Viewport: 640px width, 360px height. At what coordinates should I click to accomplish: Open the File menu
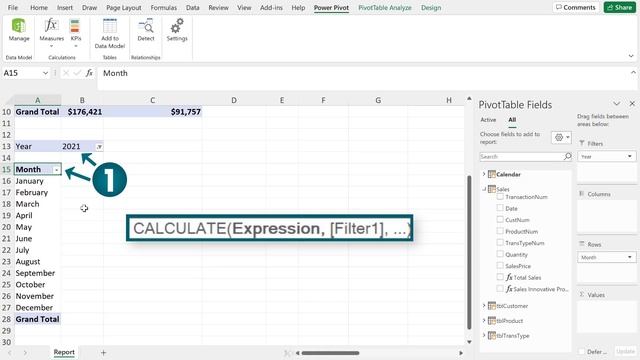click(x=13, y=7)
